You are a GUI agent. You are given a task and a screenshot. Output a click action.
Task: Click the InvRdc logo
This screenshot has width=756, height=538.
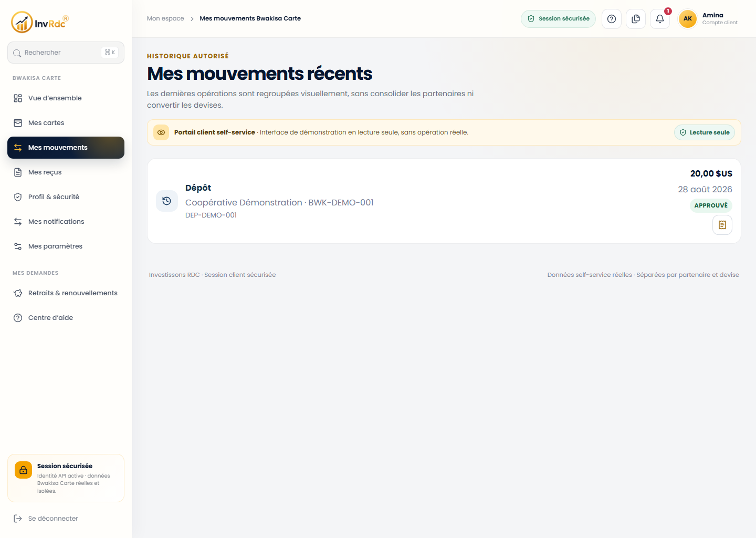click(x=40, y=22)
